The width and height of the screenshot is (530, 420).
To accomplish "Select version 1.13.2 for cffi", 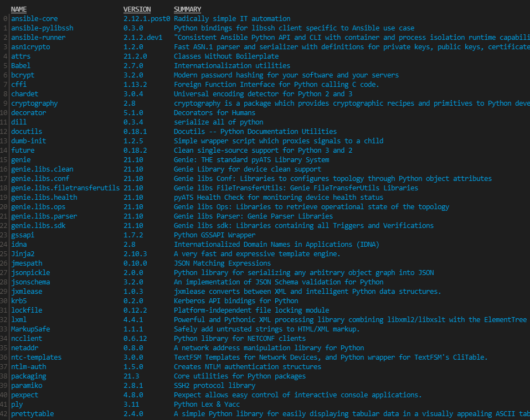I will (135, 85).
